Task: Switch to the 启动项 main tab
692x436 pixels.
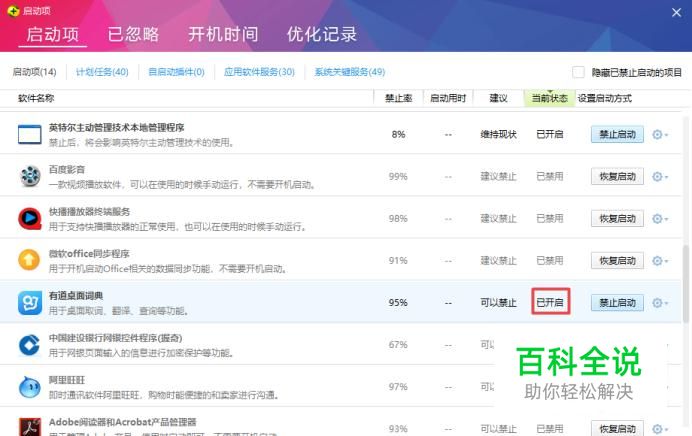Action: click(x=53, y=34)
